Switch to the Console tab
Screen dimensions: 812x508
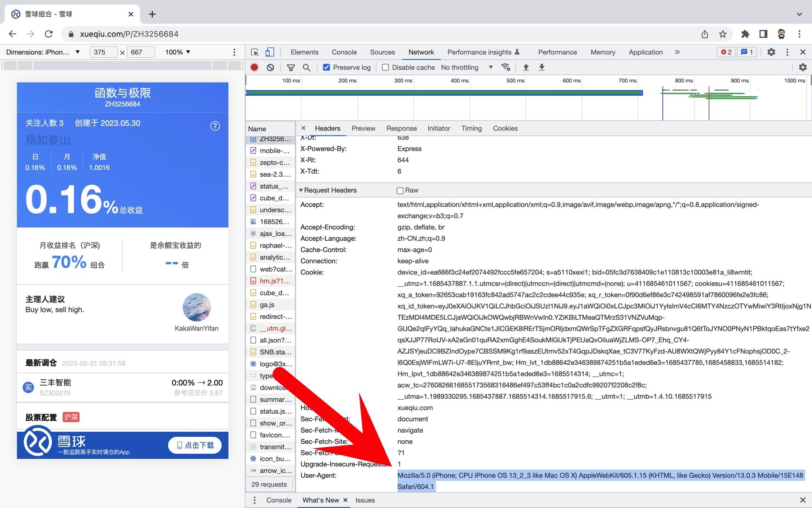[x=344, y=52]
